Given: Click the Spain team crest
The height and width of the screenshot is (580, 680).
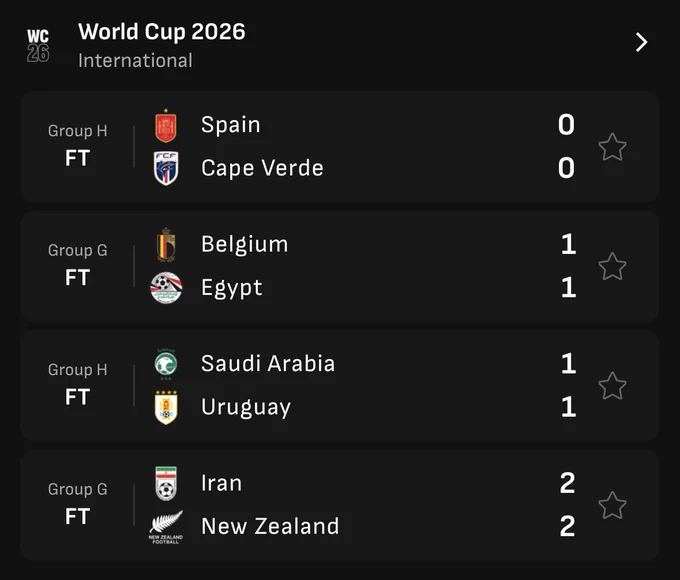Looking at the screenshot, I should 166,126.
